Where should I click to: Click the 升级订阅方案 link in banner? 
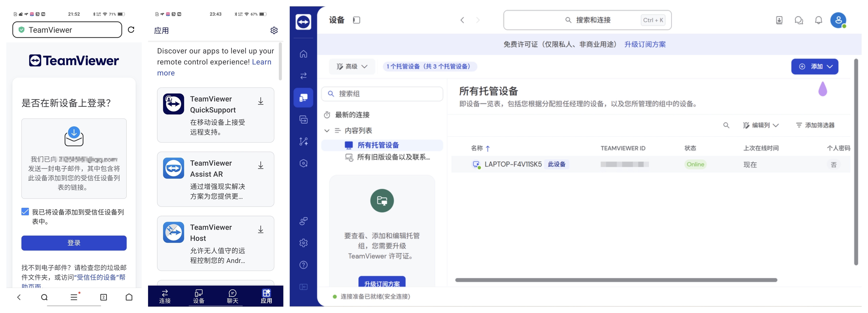[645, 44]
